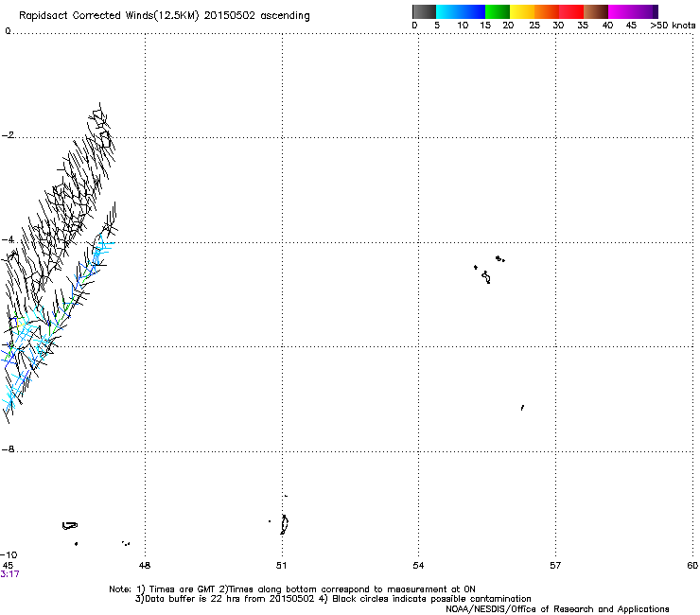
Task: Click the 'Data buffer is 22 hrs' footnote line
Action: coord(333,599)
